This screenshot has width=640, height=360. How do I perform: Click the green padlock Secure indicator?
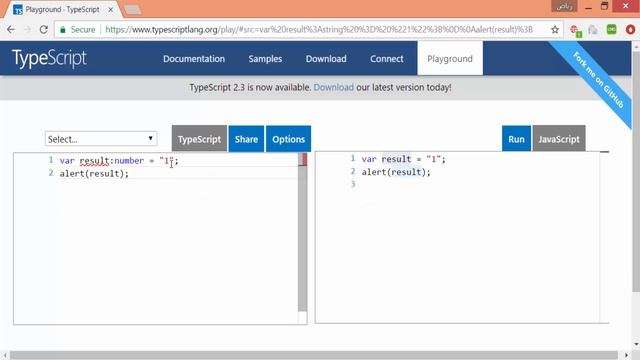tap(77, 29)
